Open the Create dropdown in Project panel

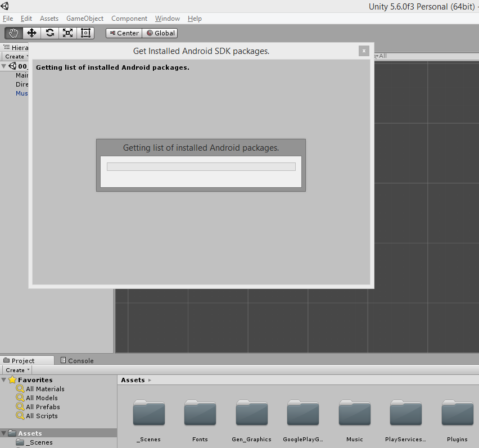click(17, 370)
